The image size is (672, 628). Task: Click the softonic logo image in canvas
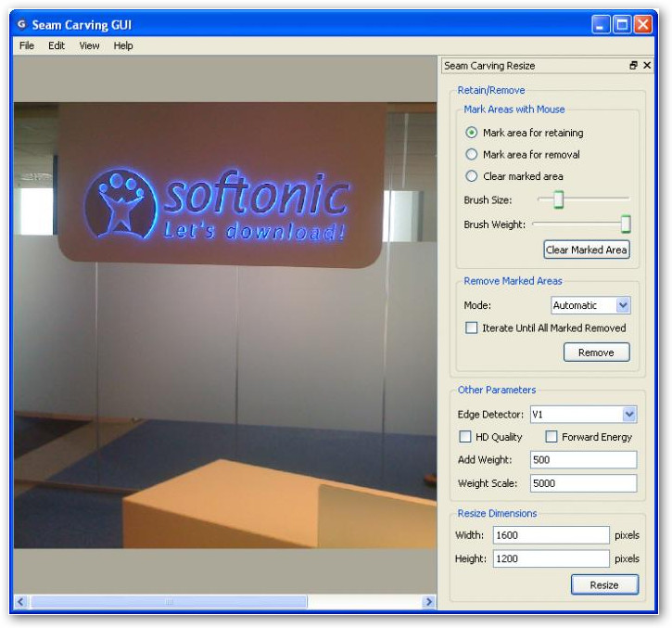tap(218, 206)
